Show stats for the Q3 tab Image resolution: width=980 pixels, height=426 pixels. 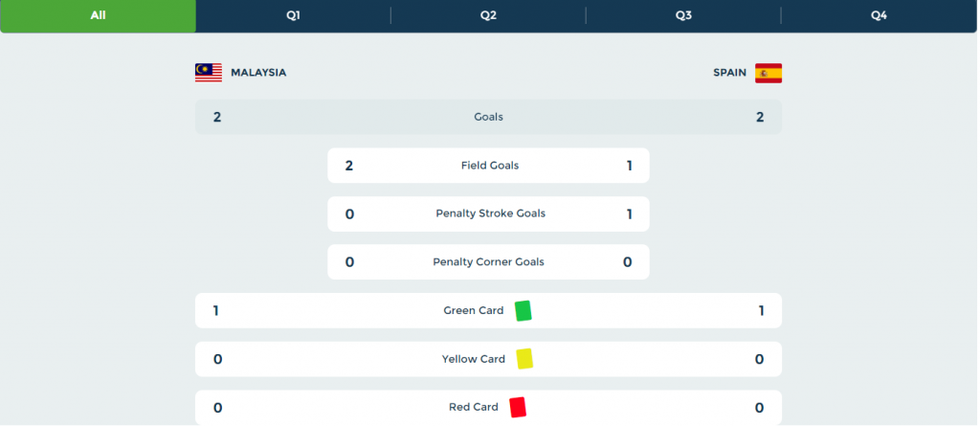click(x=683, y=15)
